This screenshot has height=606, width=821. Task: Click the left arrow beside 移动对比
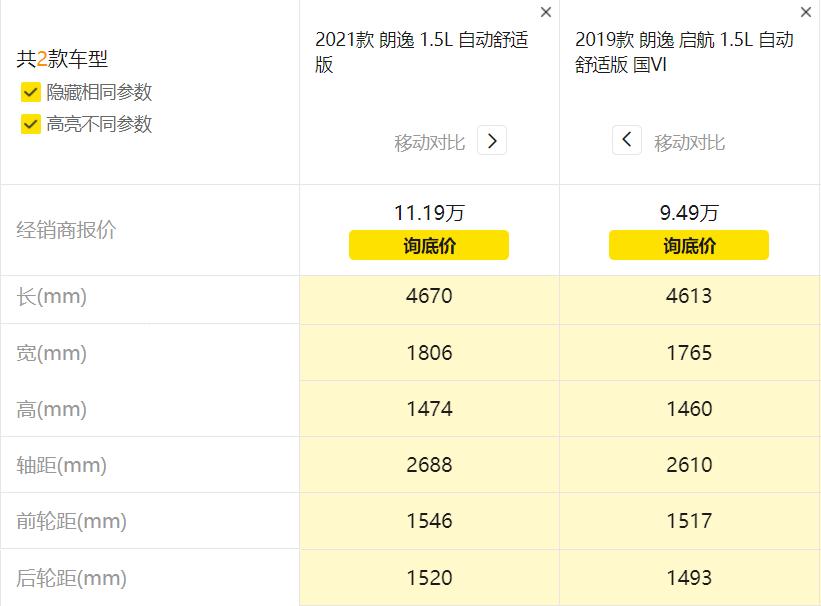[x=626, y=140]
